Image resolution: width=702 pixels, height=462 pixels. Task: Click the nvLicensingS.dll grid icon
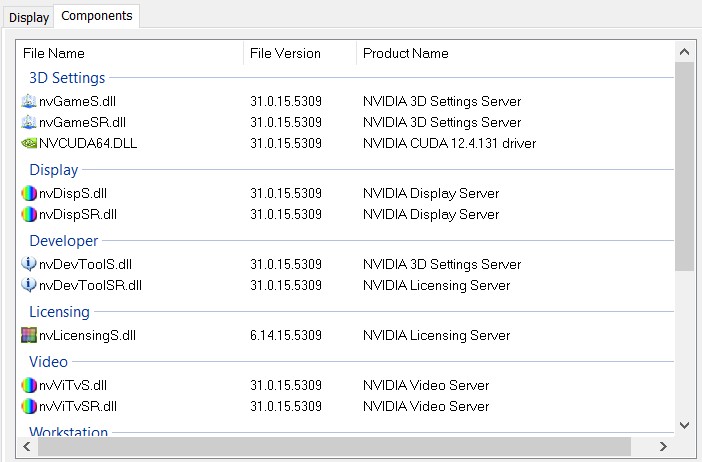[x=29, y=335]
